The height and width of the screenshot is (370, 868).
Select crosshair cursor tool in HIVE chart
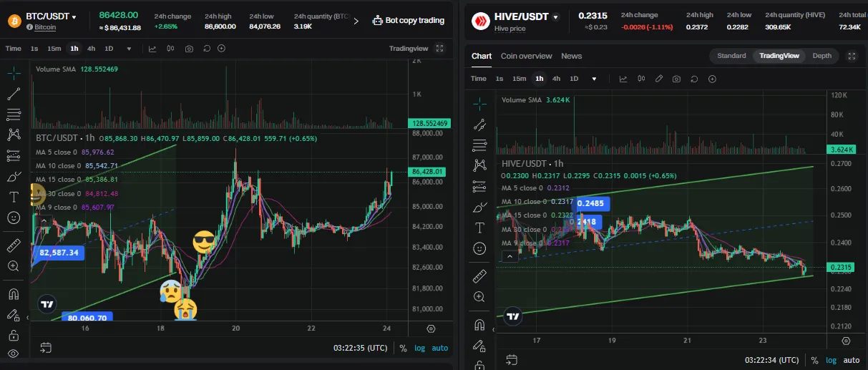tap(480, 104)
